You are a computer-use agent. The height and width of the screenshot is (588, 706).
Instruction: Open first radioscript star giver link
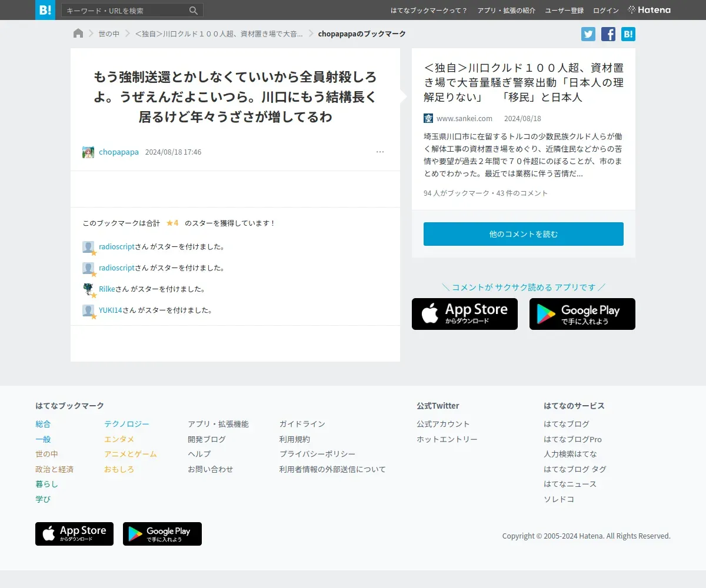pyautogui.click(x=116, y=247)
